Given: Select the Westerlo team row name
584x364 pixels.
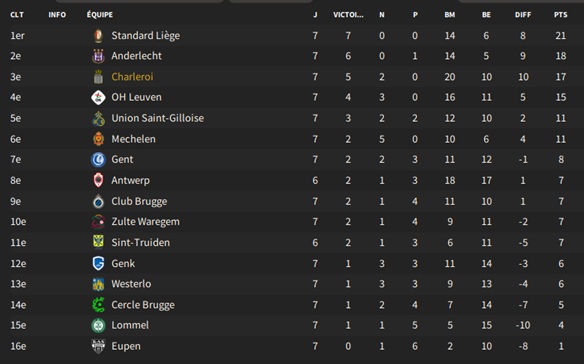Looking at the screenshot, I should coord(131,284).
